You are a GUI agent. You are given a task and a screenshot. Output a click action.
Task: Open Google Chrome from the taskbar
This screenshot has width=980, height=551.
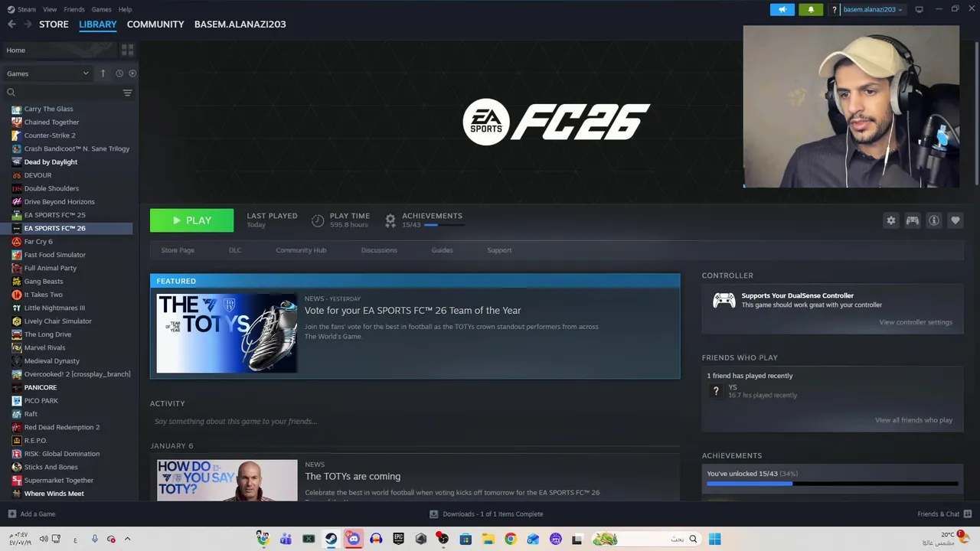[511, 539]
